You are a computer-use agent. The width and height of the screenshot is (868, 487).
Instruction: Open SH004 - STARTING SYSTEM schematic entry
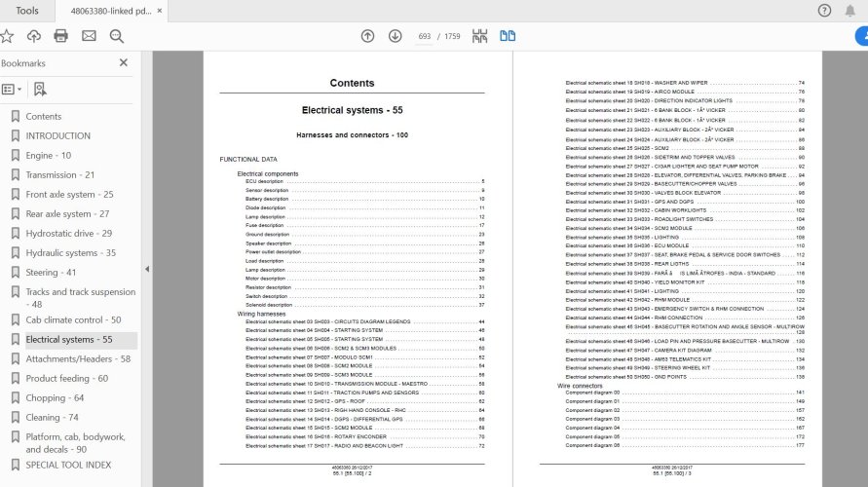point(364,330)
